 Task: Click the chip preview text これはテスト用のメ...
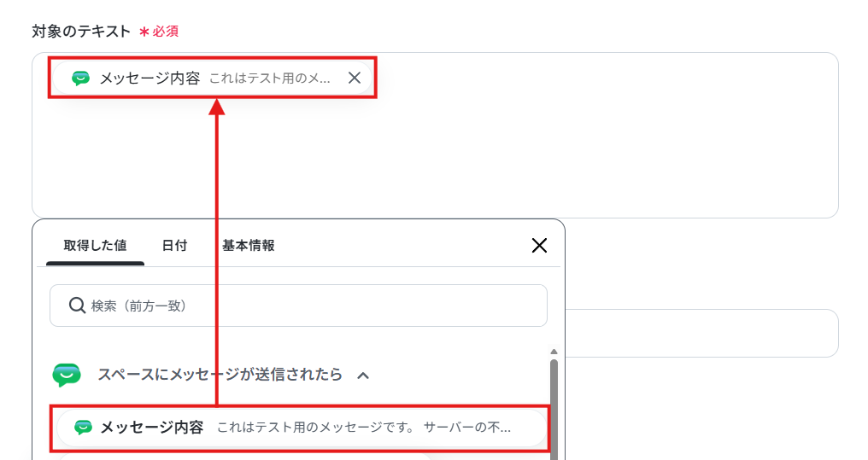point(270,79)
